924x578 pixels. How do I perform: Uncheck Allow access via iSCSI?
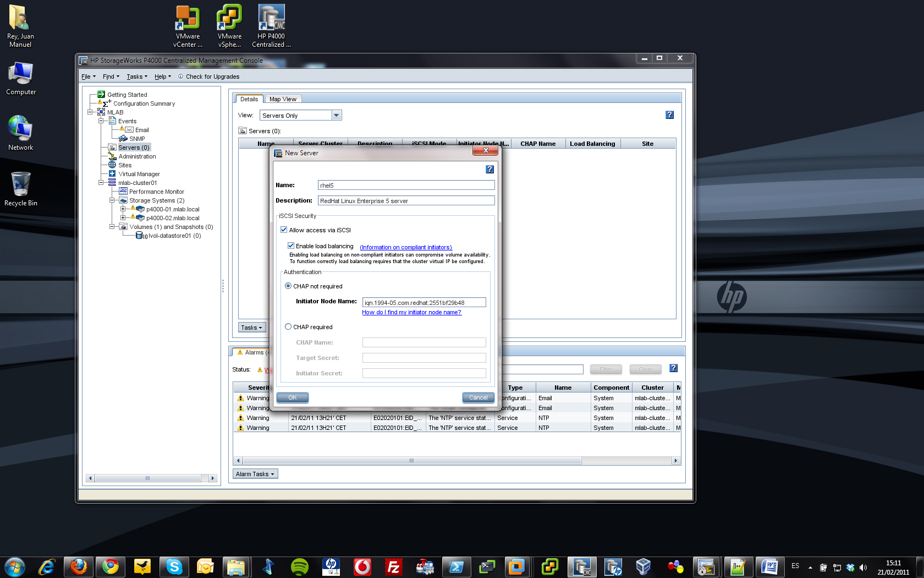[284, 230]
